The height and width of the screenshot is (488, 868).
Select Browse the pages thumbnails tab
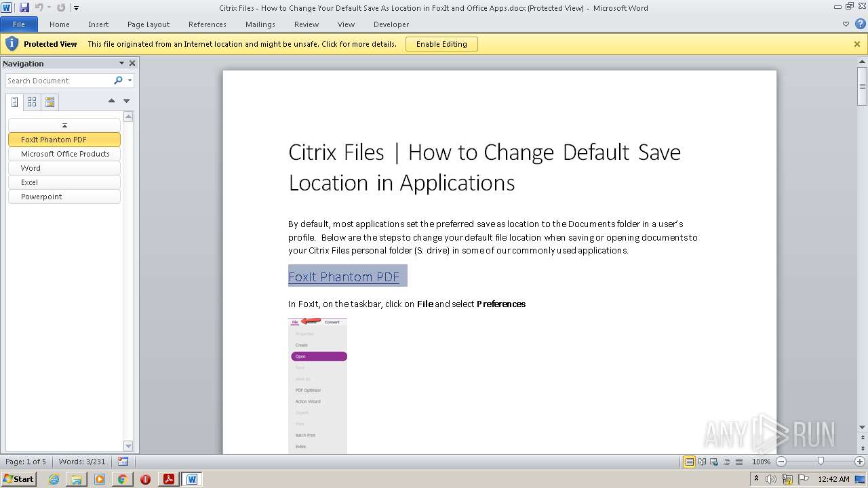click(x=32, y=102)
